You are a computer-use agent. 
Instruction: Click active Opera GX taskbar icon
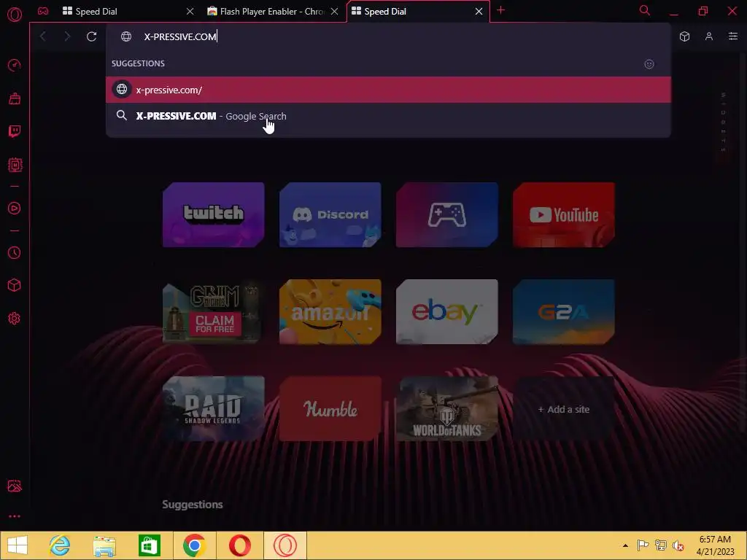(285, 545)
